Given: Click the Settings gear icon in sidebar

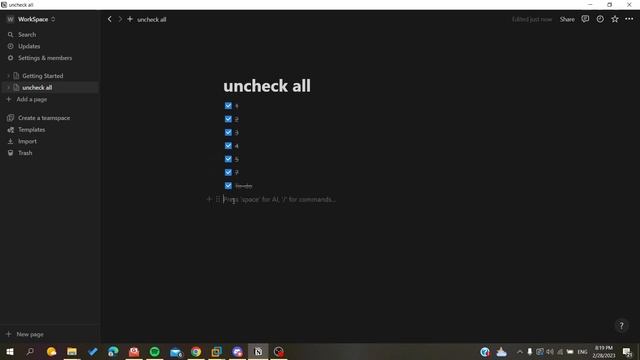Looking at the screenshot, I should pyautogui.click(x=11, y=58).
